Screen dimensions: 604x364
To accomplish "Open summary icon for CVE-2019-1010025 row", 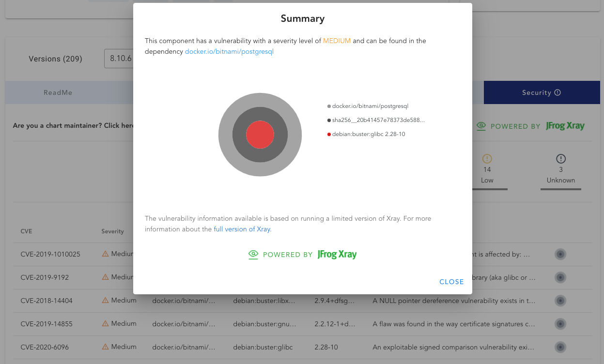I will pyautogui.click(x=560, y=254).
